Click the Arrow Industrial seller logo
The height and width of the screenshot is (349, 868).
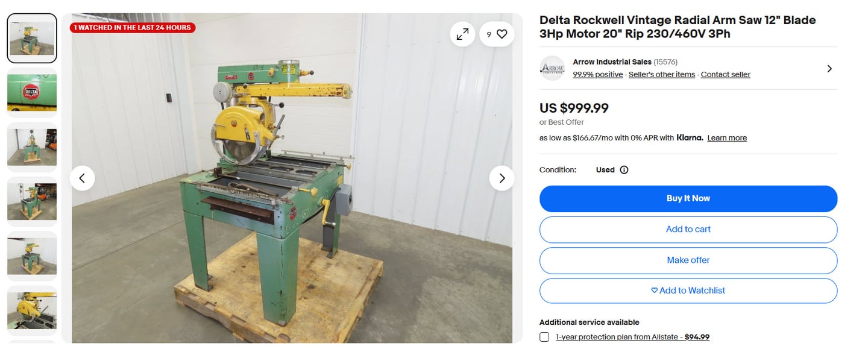click(x=552, y=68)
